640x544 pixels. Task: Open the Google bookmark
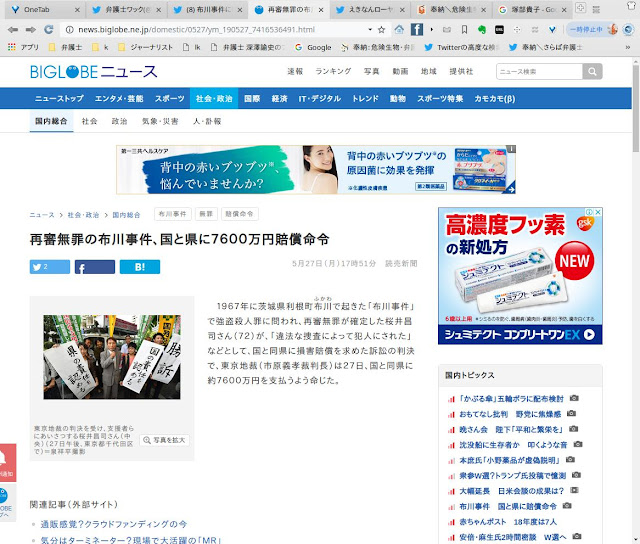pyautogui.click(x=313, y=47)
